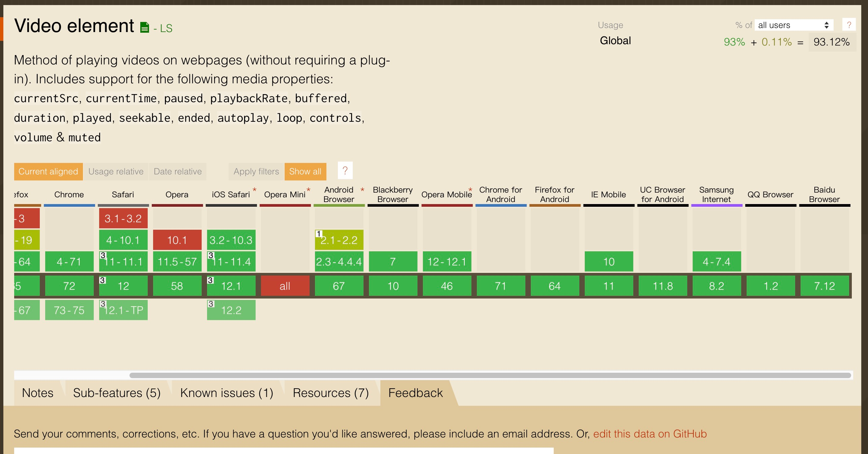The image size is (868, 454).
Task: Click the UC Browser 11.8 cell
Action: pos(663,286)
